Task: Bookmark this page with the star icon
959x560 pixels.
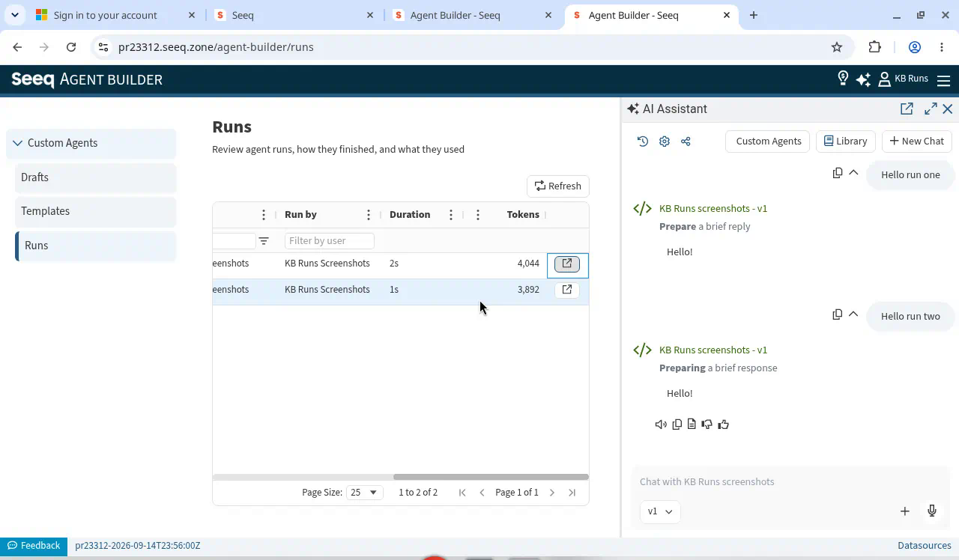Action: (837, 47)
